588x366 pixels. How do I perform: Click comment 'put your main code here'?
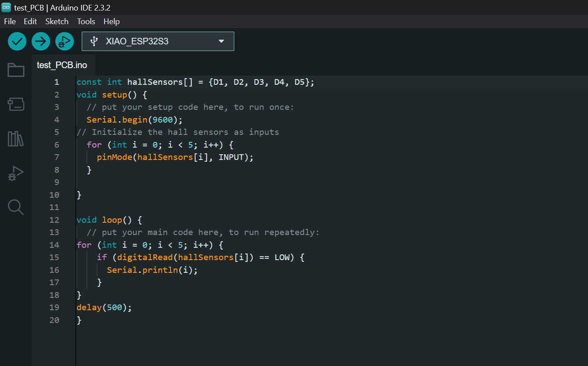tap(163, 232)
